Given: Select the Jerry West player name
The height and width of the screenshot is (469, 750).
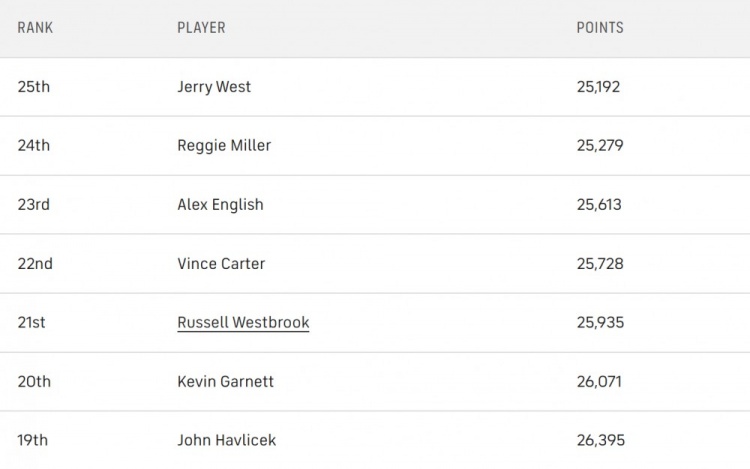Looking at the screenshot, I should [x=214, y=87].
